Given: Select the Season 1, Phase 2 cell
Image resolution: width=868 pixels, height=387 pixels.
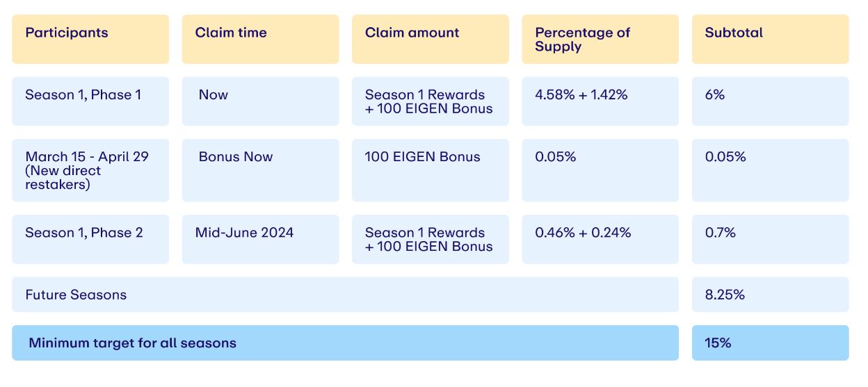Looking at the screenshot, I should click(x=90, y=239).
